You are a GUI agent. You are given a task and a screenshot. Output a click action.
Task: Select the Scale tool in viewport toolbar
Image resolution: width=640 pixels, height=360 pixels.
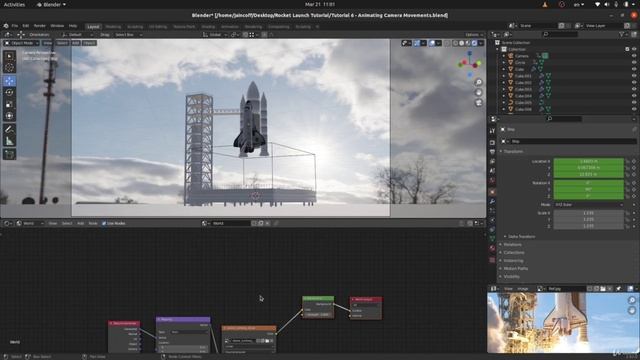click(9, 104)
